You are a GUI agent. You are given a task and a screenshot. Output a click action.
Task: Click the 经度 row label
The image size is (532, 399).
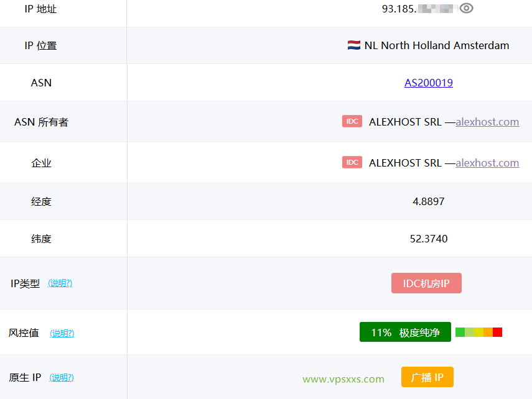pos(42,202)
